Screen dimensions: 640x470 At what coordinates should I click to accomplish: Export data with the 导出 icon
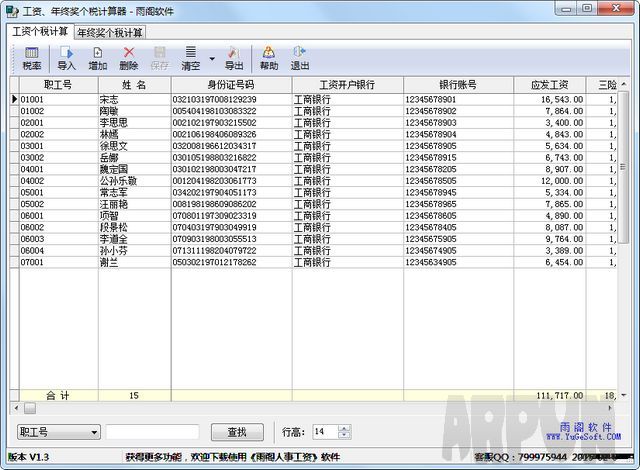pyautogui.click(x=233, y=57)
